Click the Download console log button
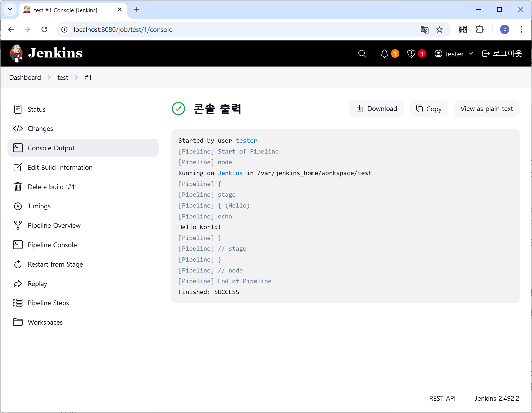 [x=376, y=109]
